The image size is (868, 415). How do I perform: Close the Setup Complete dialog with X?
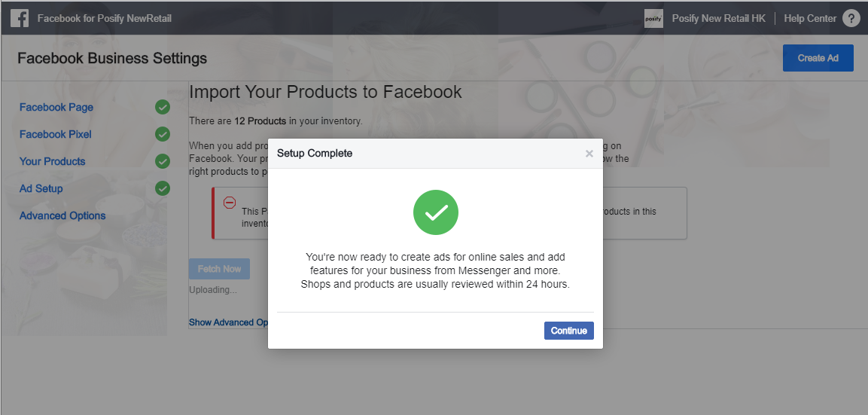(x=589, y=154)
